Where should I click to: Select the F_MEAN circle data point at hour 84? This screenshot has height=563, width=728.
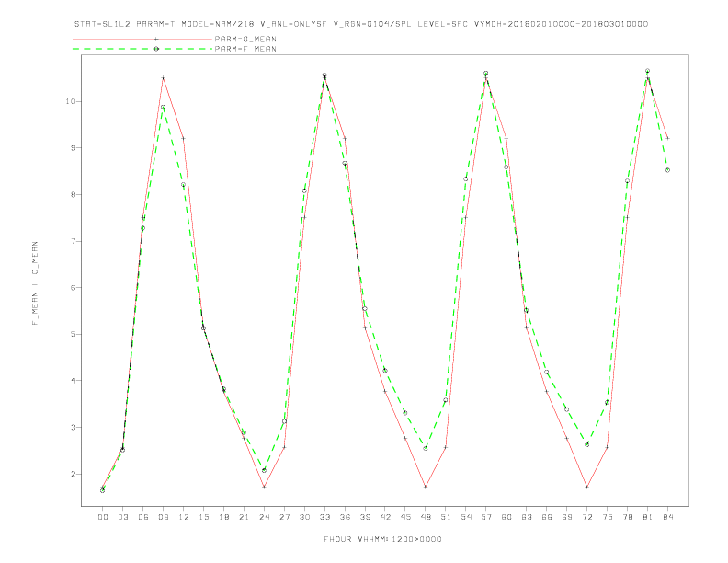tap(667, 170)
